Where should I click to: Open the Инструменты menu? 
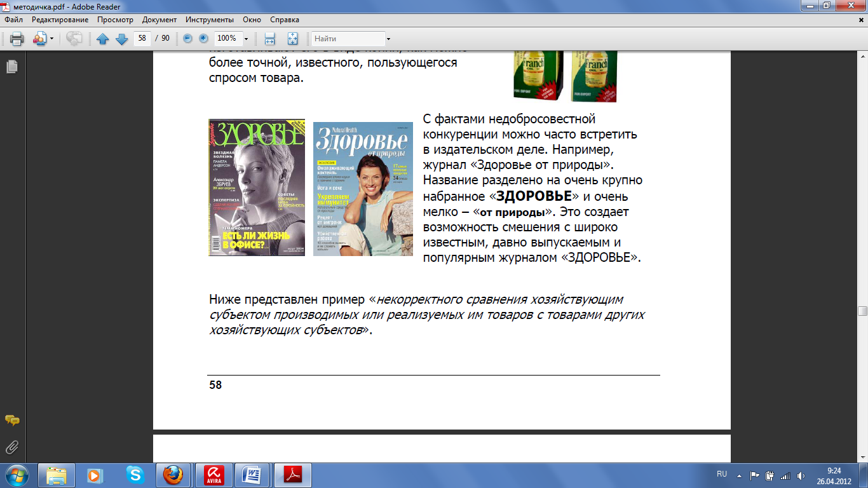coord(209,20)
